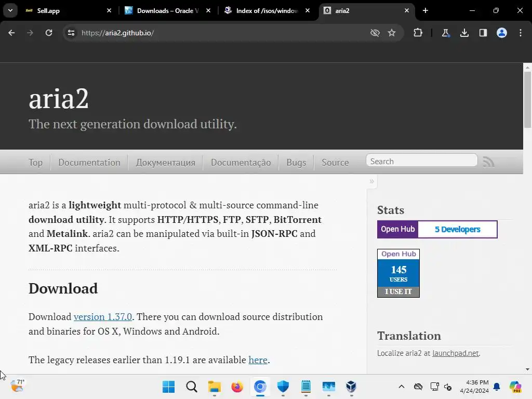This screenshot has width=532, height=399.
Task: Click the network tray icon
Action: coord(434,387)
